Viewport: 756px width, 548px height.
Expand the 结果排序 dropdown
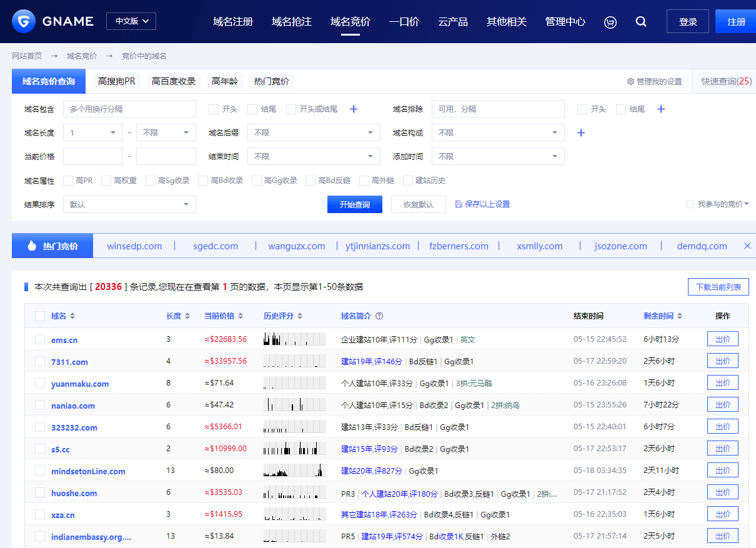pyautogui.click(x=129, y=204)
